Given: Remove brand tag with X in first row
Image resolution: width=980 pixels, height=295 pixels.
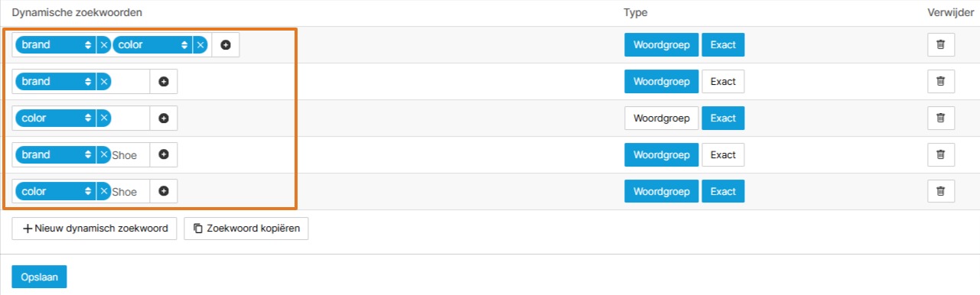Looking at the screenshot, I should tap(104, 45).
